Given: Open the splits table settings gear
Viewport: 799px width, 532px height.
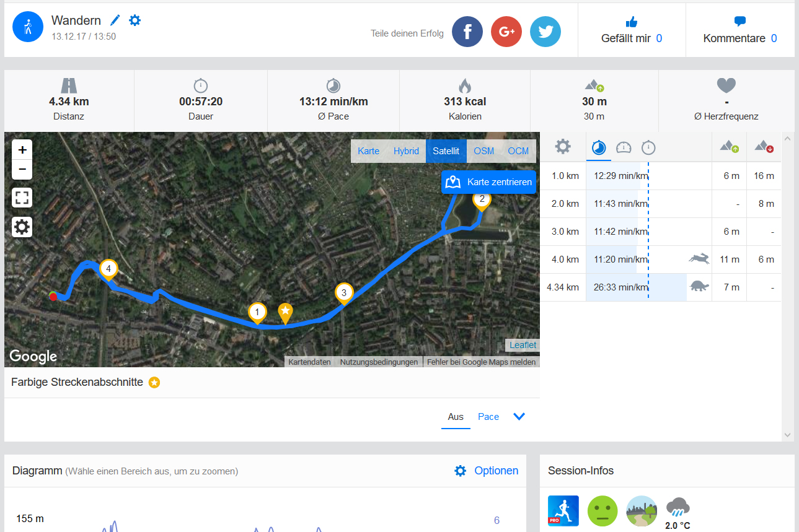Looking at the screenshot, I should pyautogui.click(x=563, y=147).
